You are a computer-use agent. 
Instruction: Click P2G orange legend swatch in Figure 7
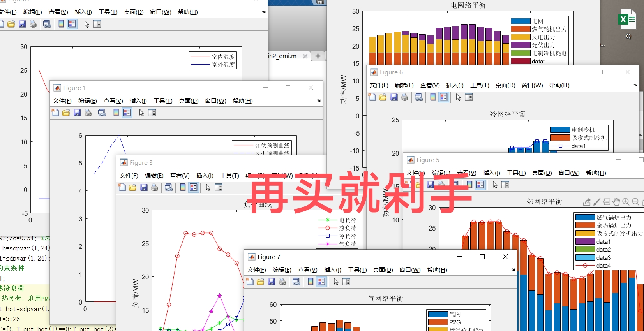pyautogui.click(x=438, y=322)
